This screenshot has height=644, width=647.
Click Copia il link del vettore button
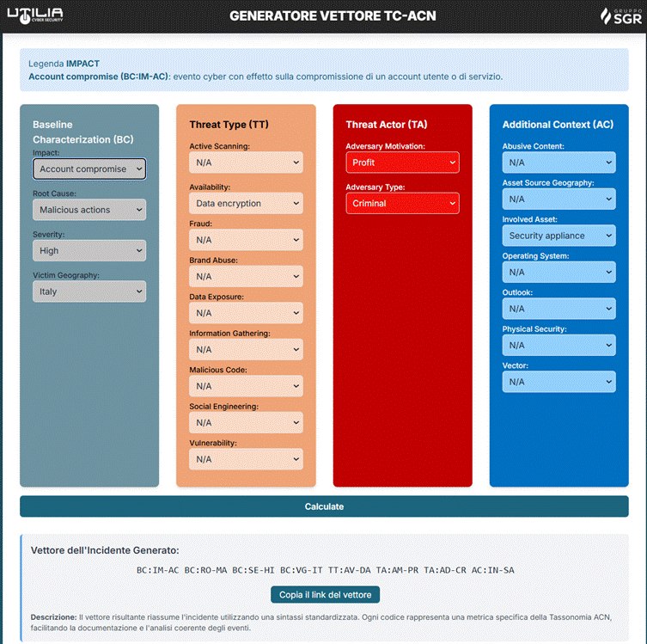[325, 595]
